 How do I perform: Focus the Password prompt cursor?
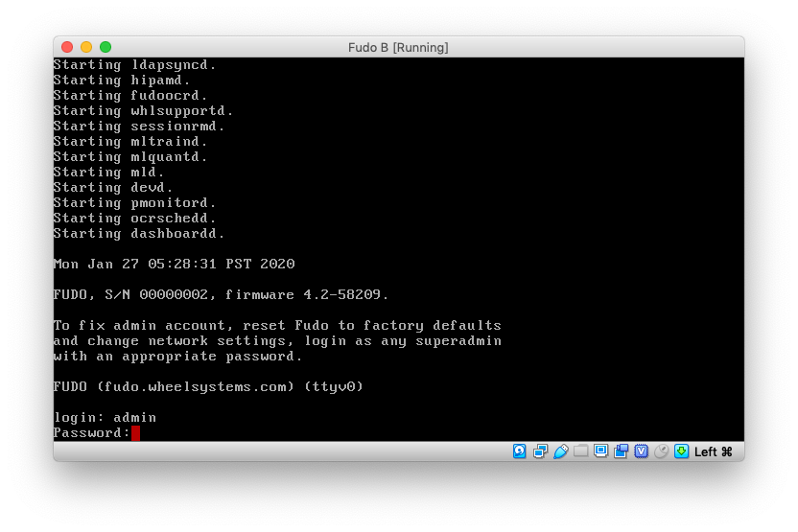(x=135, y=433)
